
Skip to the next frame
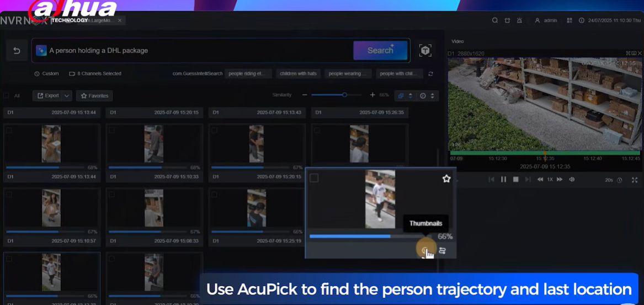click(x=528, y=180)
